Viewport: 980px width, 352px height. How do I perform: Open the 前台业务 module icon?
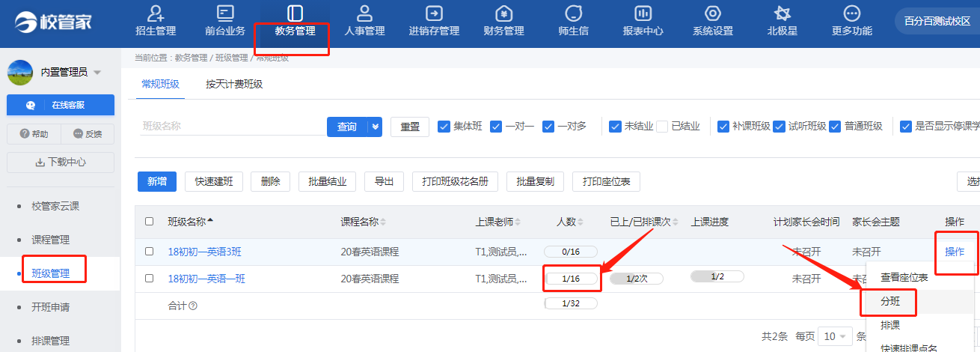[225, 13]
